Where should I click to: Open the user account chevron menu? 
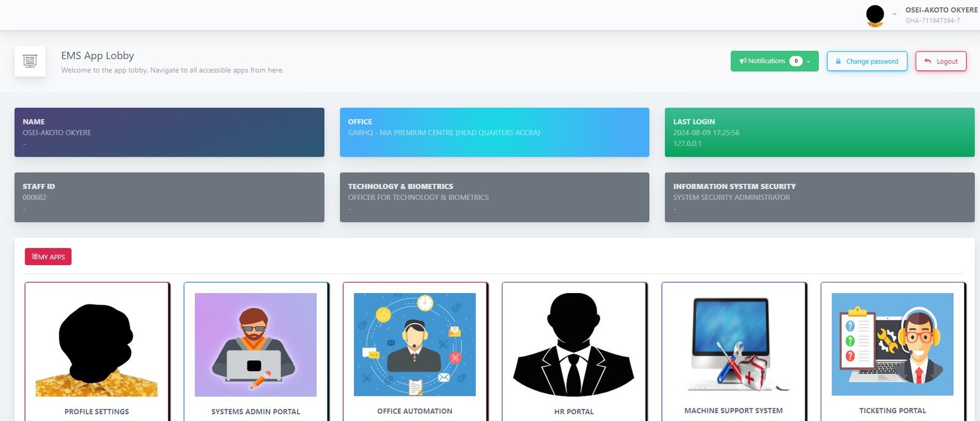click(894, 14)
